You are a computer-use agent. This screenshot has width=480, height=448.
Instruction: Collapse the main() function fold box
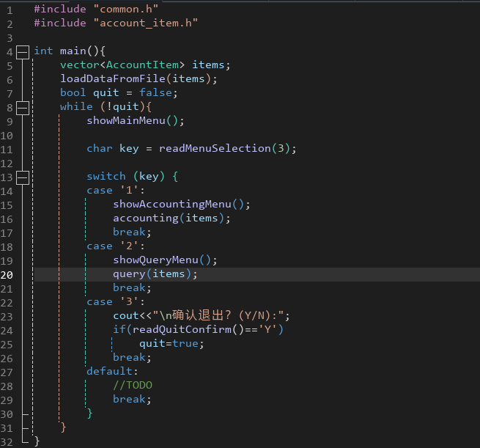[x=23, y=52]
